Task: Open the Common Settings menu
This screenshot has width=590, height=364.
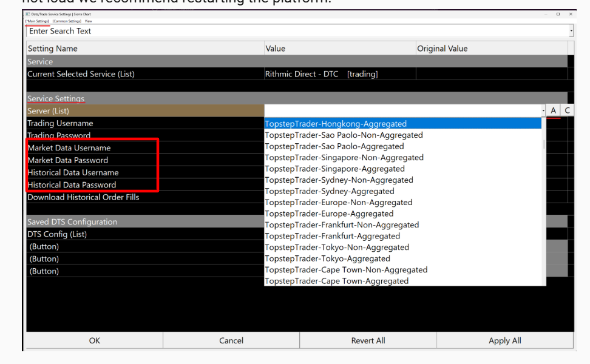Action: coord(67,21)
